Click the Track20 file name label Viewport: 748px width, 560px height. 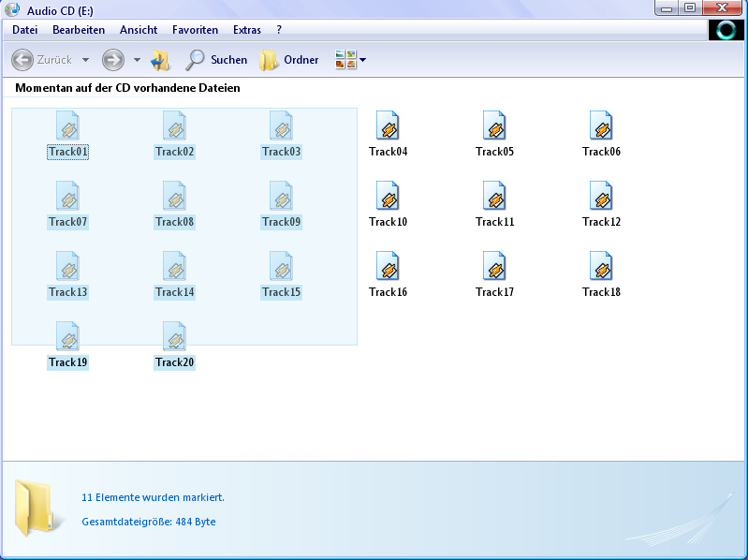[175, 362]
